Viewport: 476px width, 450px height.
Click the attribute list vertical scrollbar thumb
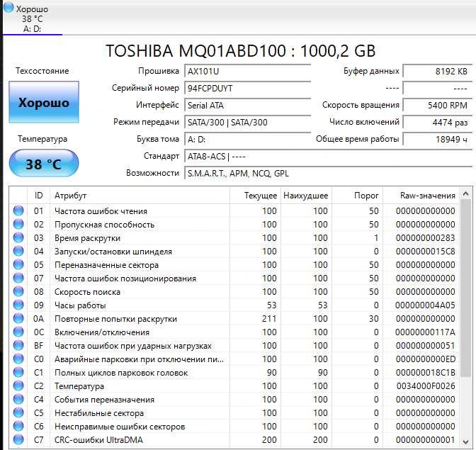(466, 288)
